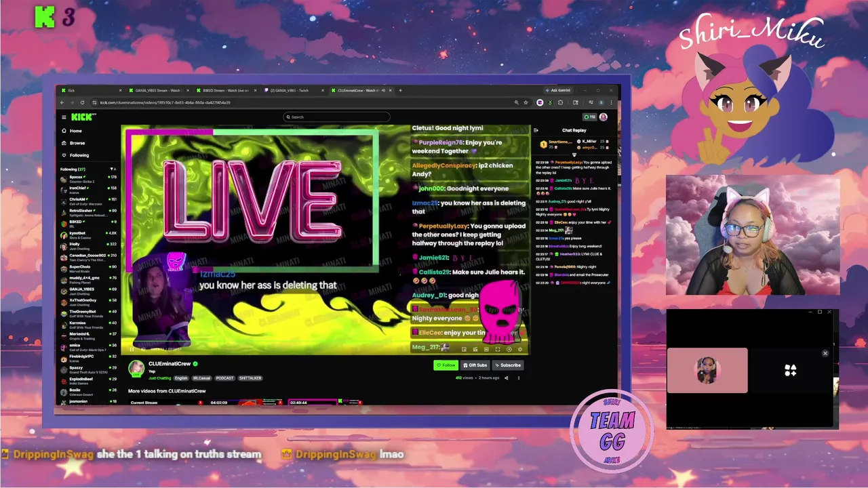The width and height of the screenshot is (868, 488).
Task: Open Following in the Kick sidebar
Action: point(75,155)
